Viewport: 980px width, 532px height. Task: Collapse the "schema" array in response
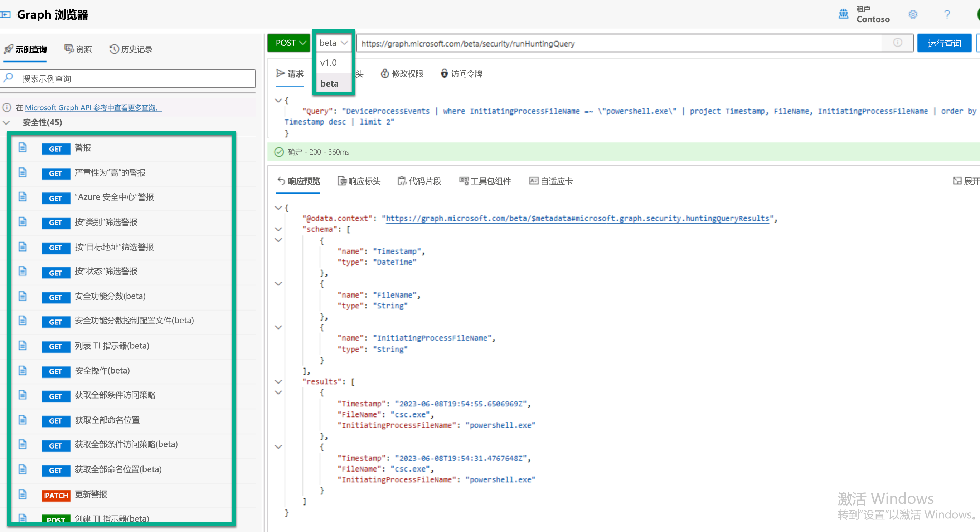(x=278, y=229)
